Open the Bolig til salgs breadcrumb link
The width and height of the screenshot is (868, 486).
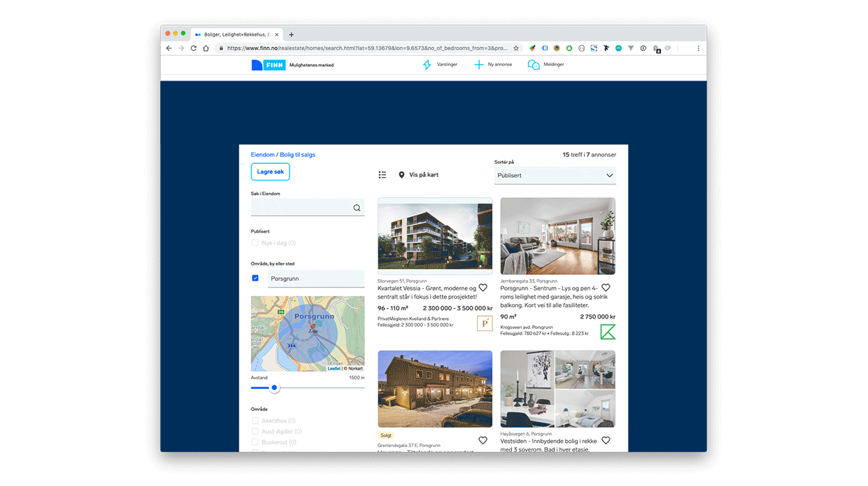[x=297, y=155]
